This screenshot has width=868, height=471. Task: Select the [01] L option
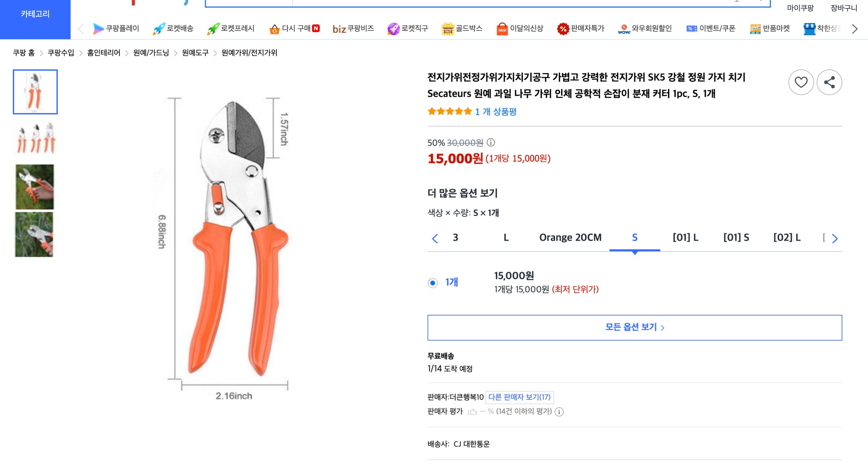(685, 238)
